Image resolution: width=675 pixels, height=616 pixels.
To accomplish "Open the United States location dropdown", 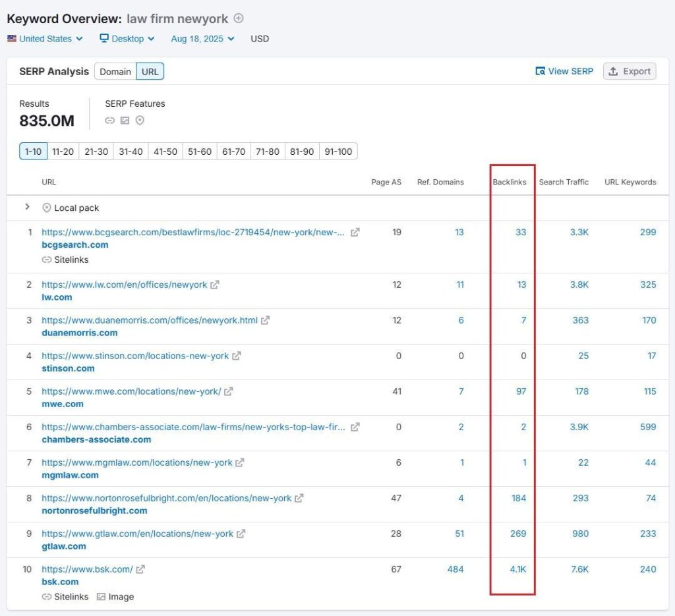I will coord(44,39).
